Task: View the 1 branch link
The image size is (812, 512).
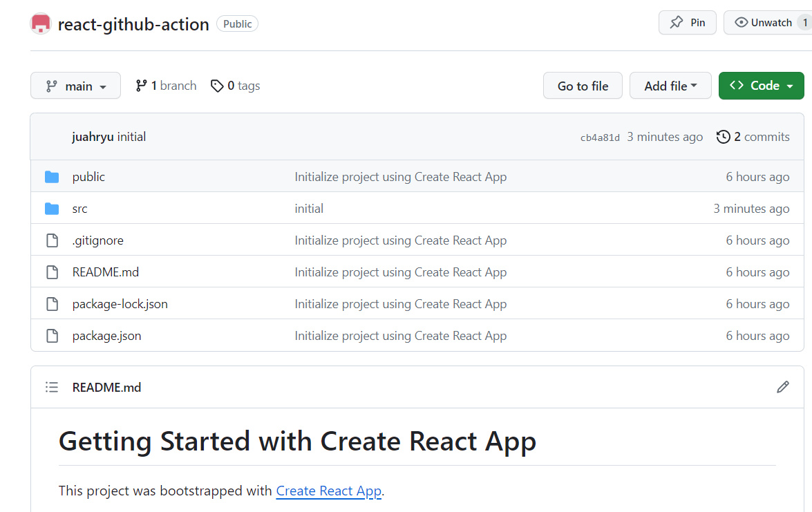Action: click(x=166, y=86)
